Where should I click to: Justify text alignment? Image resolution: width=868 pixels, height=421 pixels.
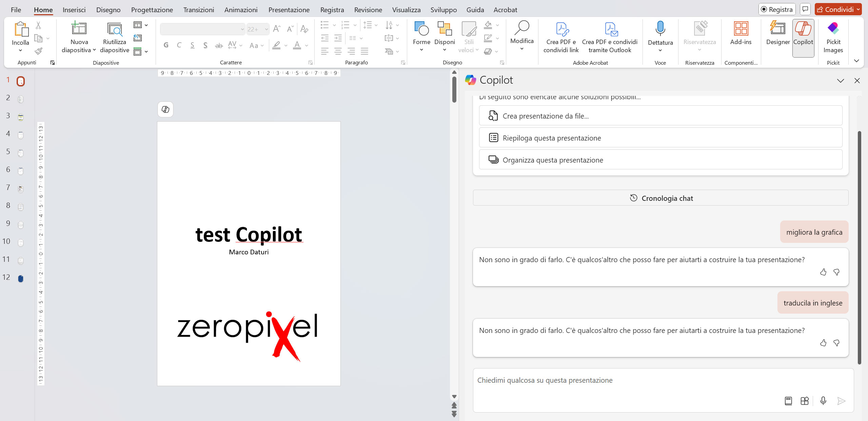point(364,51)
